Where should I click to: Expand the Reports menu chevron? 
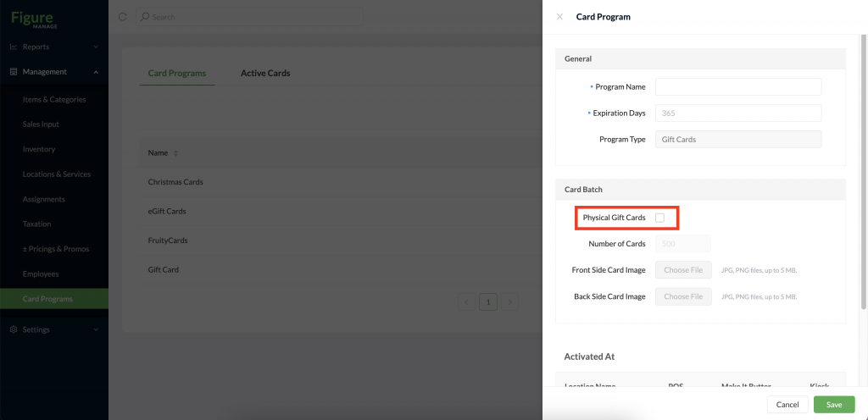(96, 47)
